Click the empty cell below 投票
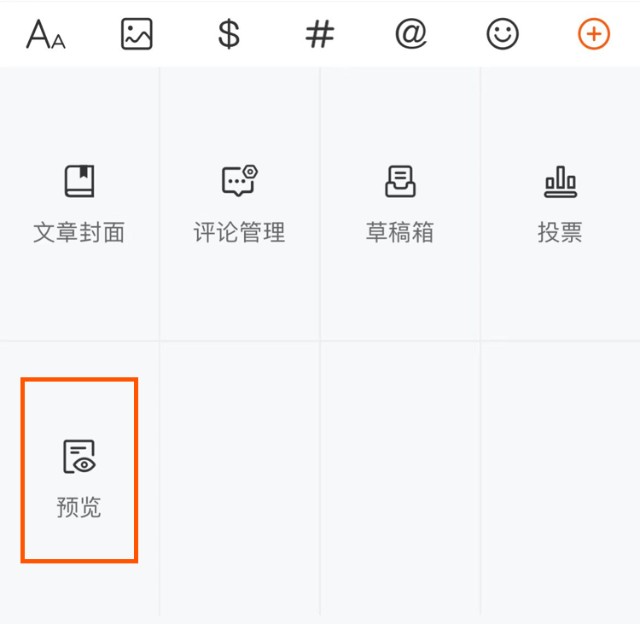The image size is (640, 624). [x=560, y=478]
